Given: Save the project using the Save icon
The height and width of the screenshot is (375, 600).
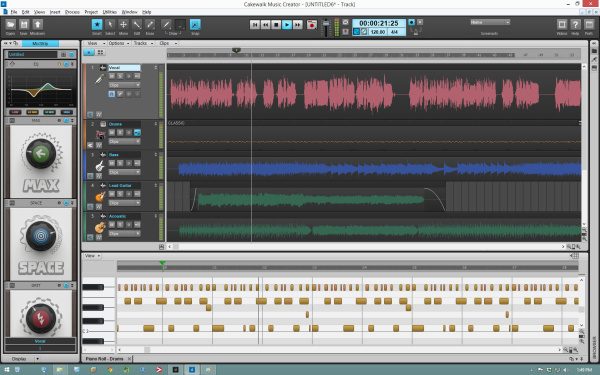Looking at the screenshot, I should tap(24, 24).
